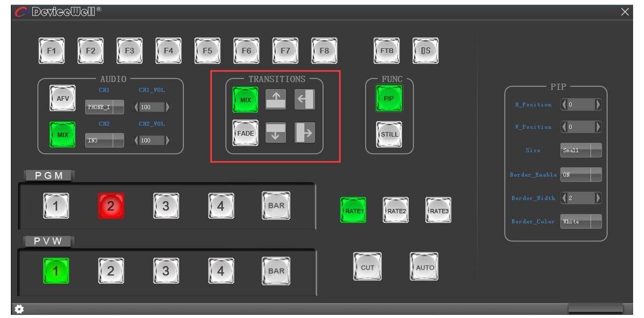
Task: Select the wipe-up transition icon
Action: click(x=276, y=99)
